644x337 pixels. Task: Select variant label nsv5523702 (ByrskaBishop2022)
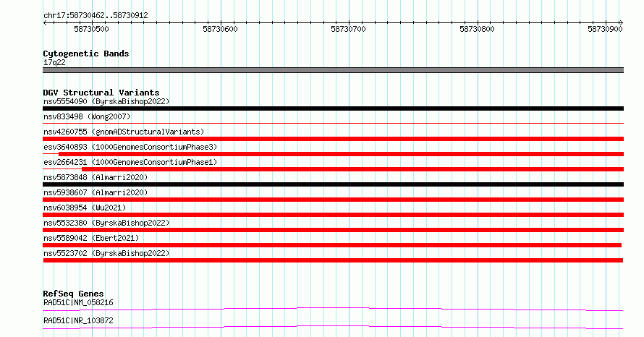pos(106,253)
